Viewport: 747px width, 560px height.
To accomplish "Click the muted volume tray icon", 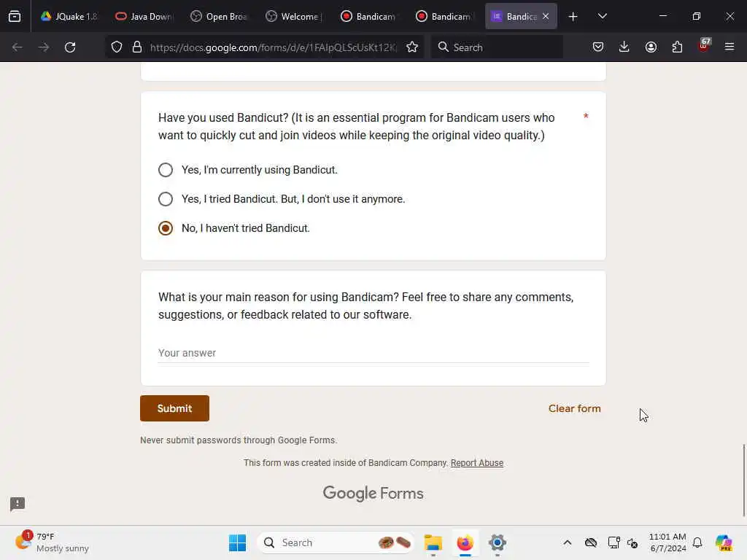I will tap(632, 542).
